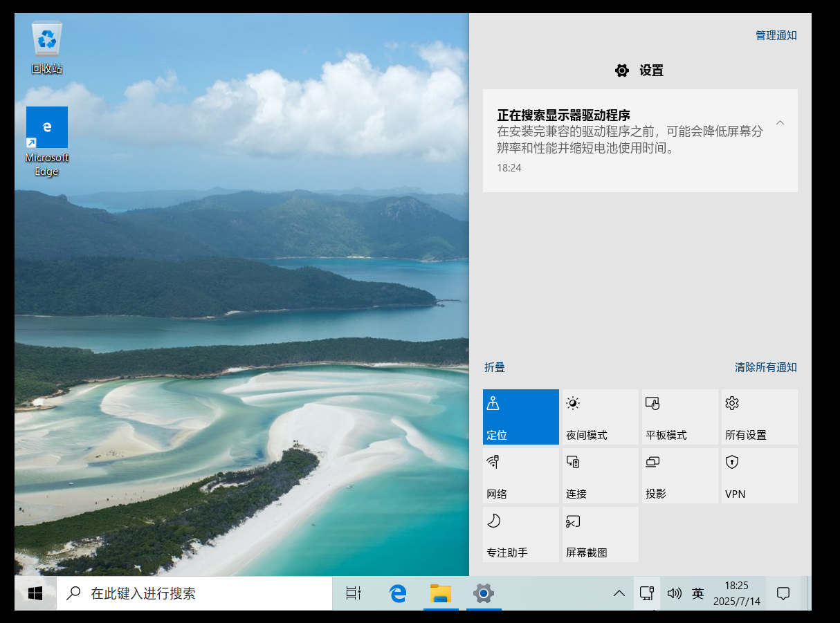
Task: Turn on 平板模式 tablet mode
Action: coord(679,417)
